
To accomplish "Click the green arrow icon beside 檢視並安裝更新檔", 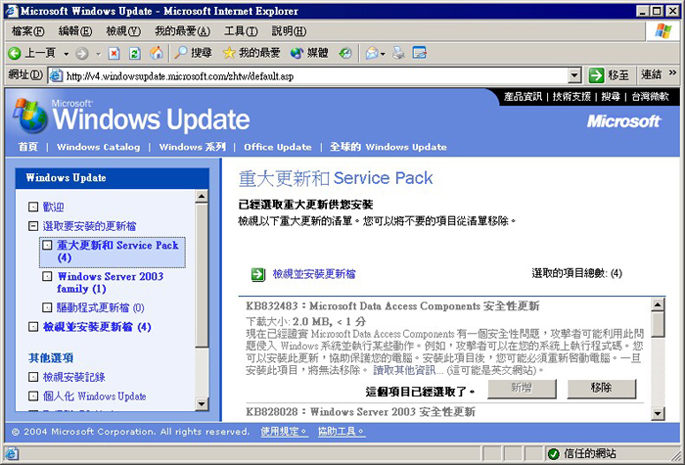I will click(258, 274).
